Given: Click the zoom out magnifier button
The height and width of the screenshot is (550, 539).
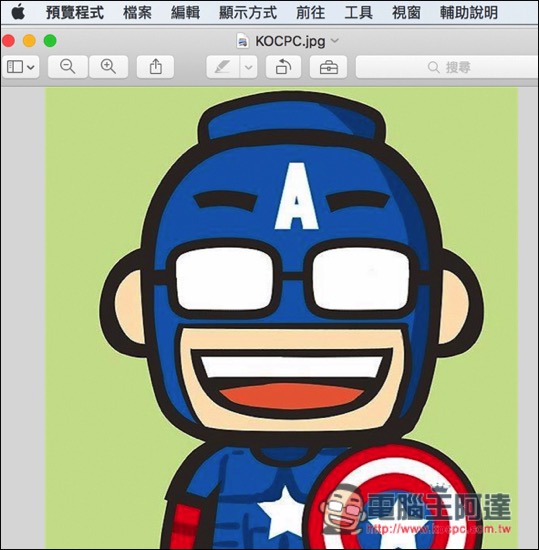Looking at the screenshot, I should (68, 67).
